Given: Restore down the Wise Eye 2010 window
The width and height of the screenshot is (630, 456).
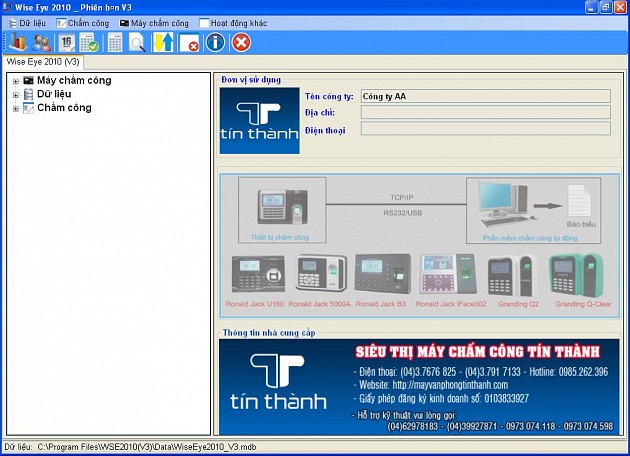Looking at the screenshot, I should [x=606, y=7].
